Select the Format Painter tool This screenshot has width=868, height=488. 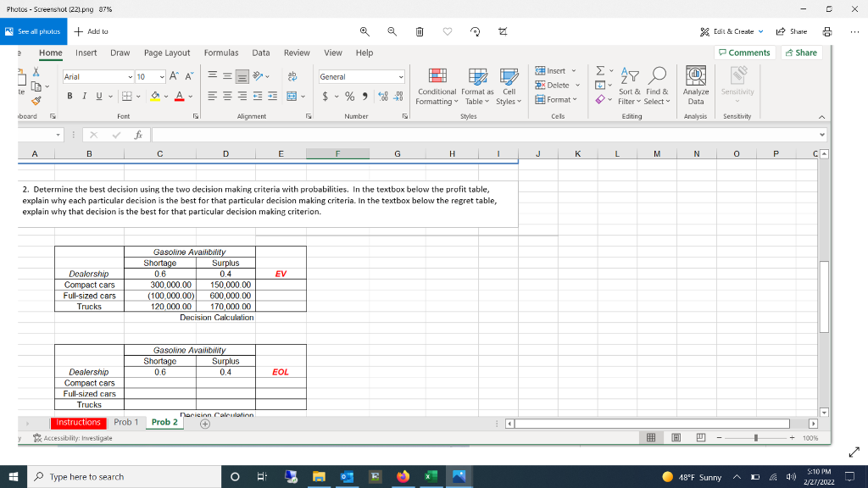36,101
